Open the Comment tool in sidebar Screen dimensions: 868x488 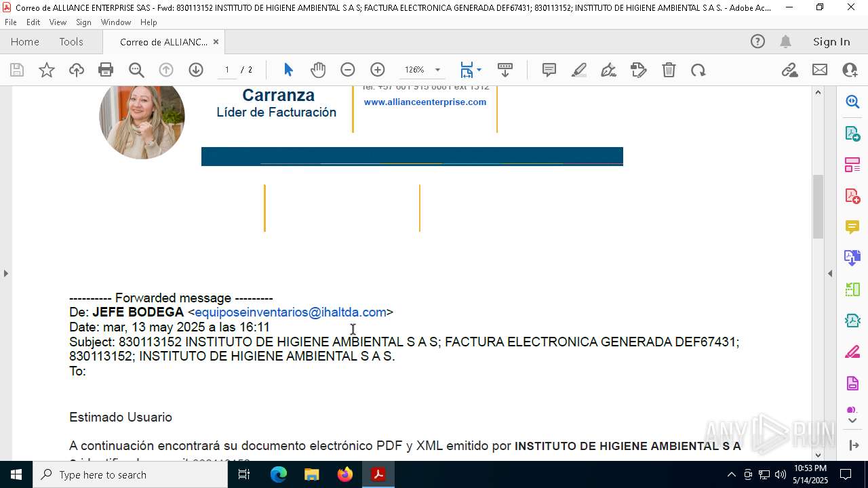point(852,227)
